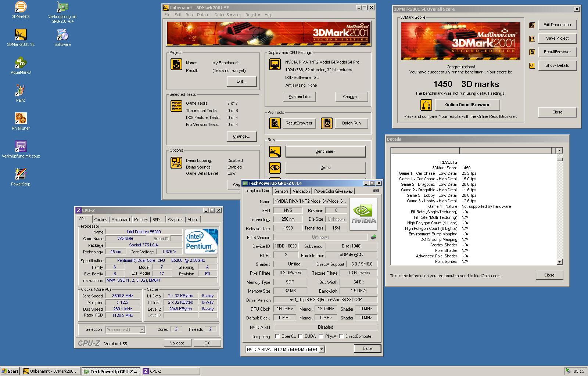
Task: Switch to CPU-Z taskbar button
Action: point(171,371)
